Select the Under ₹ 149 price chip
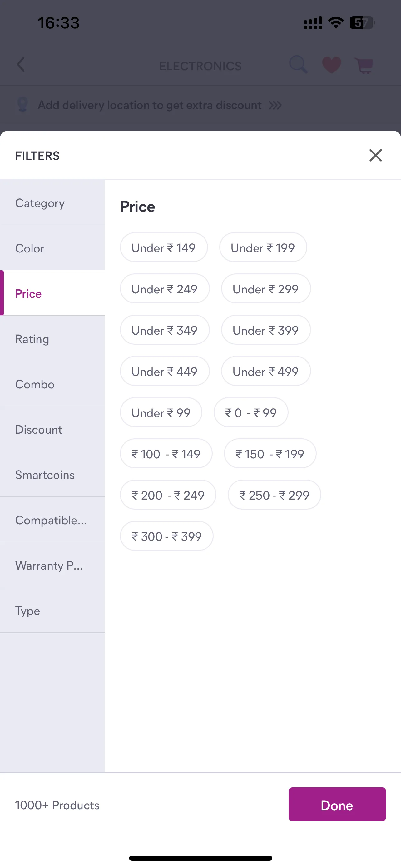The width and height of the screenshot is (401, 868). 164,247
